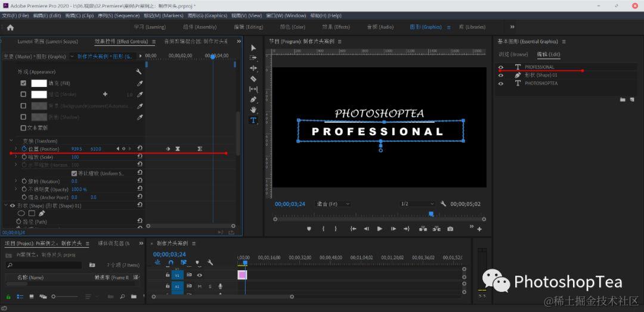The width and height of the screenshot is (644, 312).
Task: Step forward one frame
Action: 393,229
